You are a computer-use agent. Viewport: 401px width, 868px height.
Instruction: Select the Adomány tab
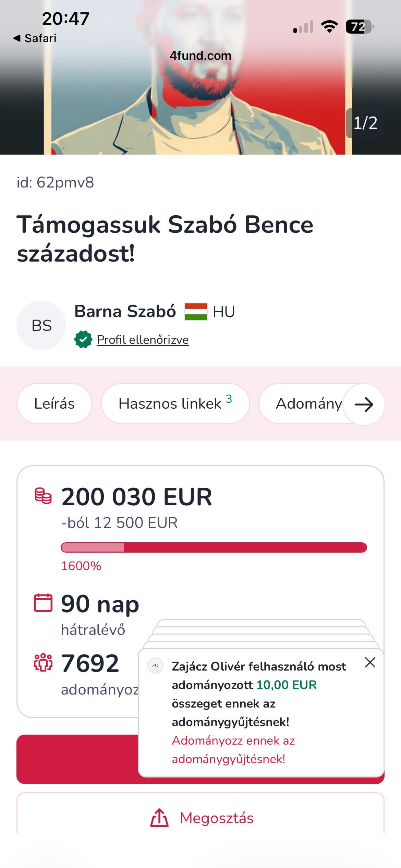(308, 403)
